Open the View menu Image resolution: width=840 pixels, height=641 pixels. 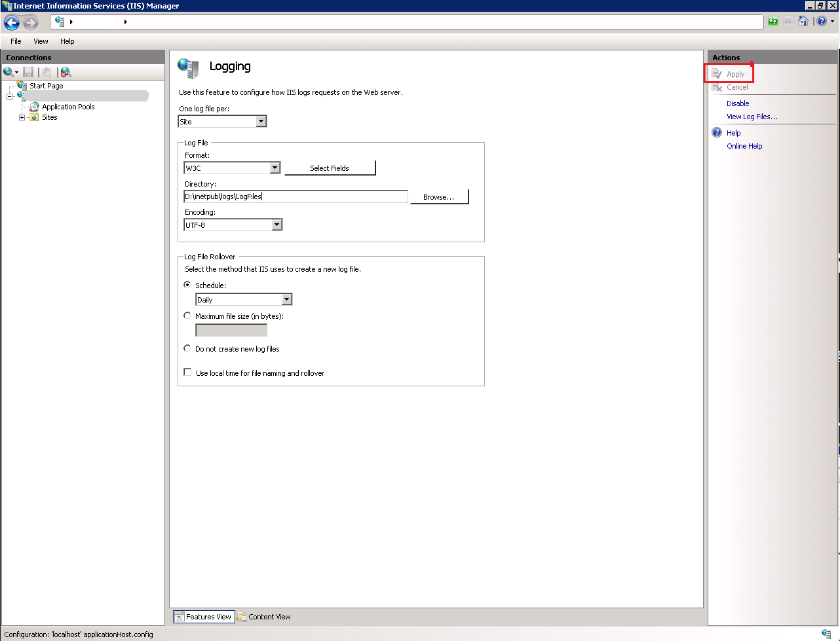click(x=41, y=41)
